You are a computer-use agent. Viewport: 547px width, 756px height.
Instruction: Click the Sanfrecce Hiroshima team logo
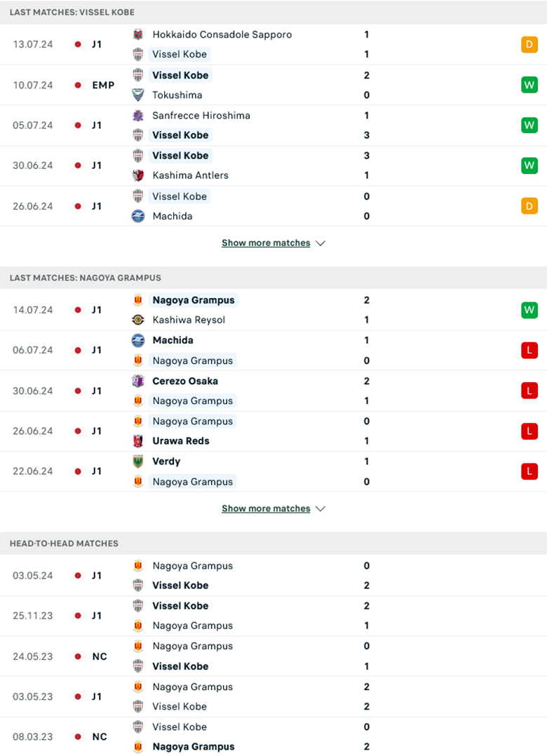pyautogui.click(x=138, y=115)
